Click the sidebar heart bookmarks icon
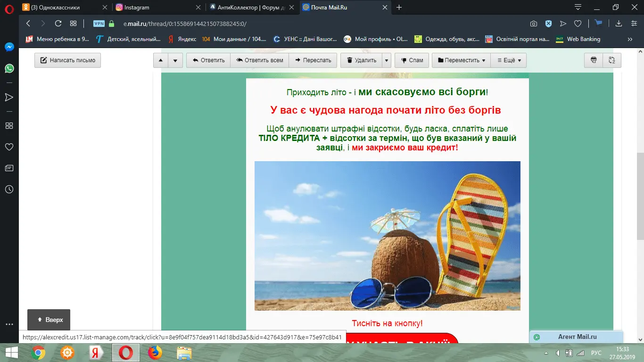This screenshot has width=644, height=362. (9, 147)
